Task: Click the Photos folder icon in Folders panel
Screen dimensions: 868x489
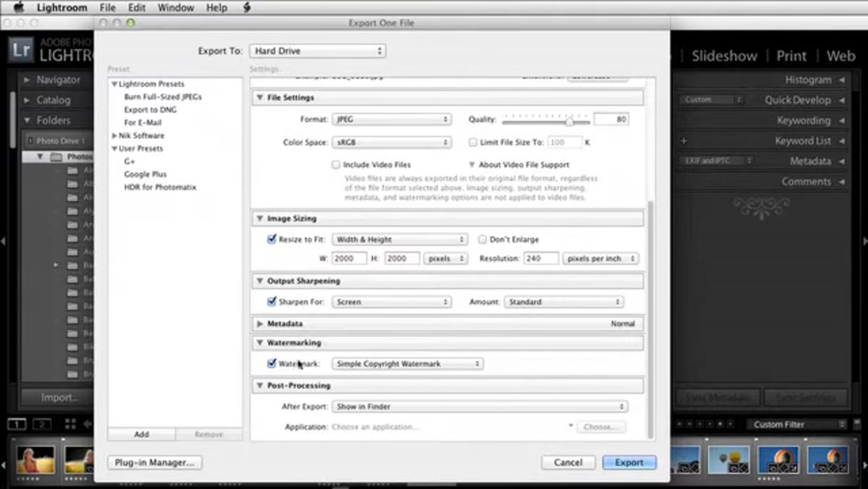Action: pos(56,157)
